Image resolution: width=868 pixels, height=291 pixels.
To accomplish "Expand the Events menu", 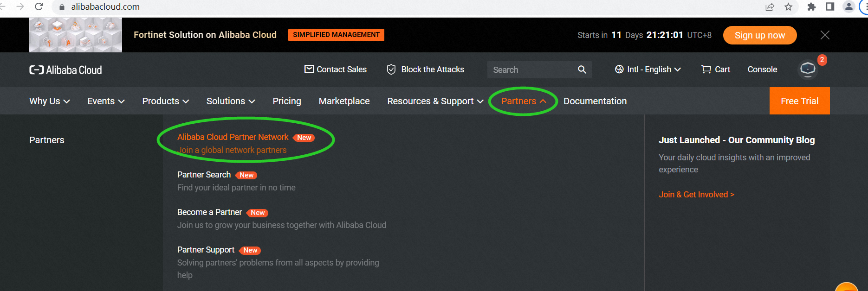I will (x=106, y=101).
